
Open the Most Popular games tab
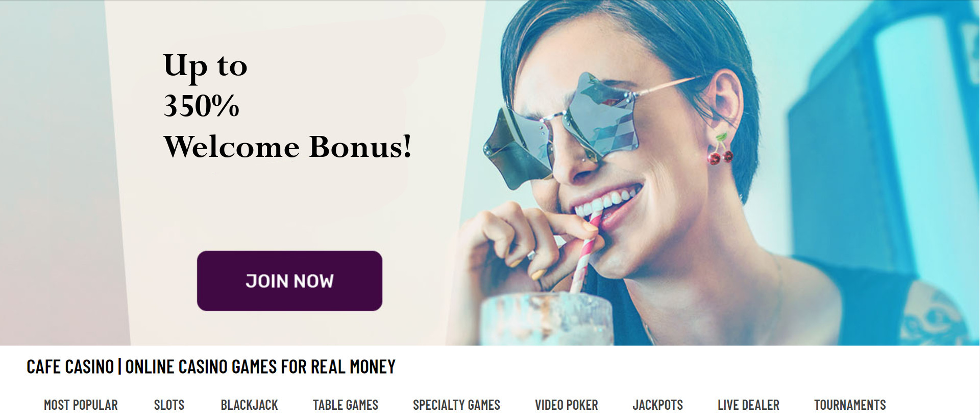[x=81, y=405]
